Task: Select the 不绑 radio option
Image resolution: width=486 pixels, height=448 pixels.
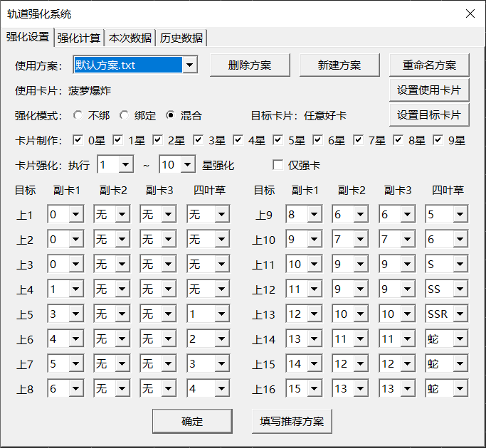Action: pos(78,115)
